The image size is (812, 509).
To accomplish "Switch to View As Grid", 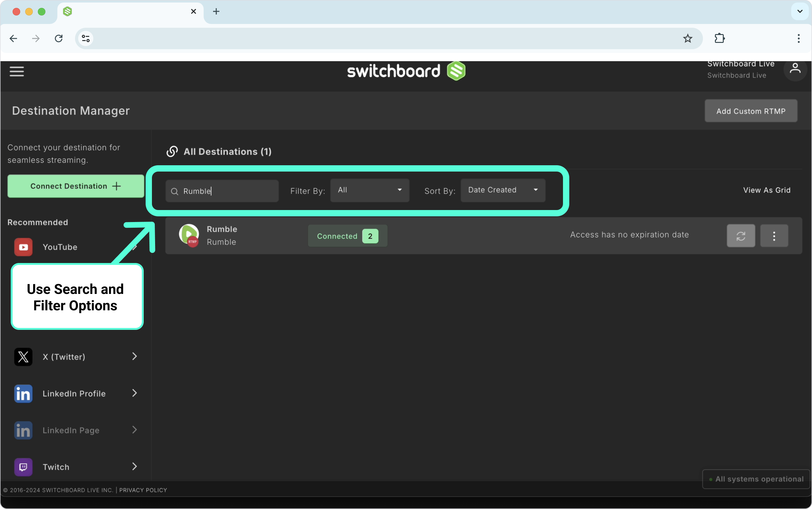I will click(x=767, y=190).
